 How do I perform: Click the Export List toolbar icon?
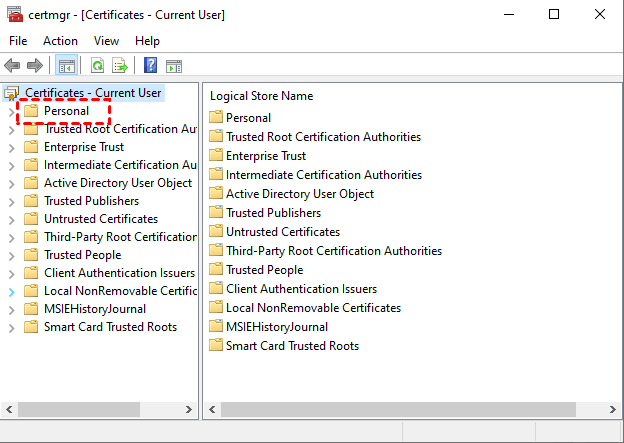[x=120, y=66]
